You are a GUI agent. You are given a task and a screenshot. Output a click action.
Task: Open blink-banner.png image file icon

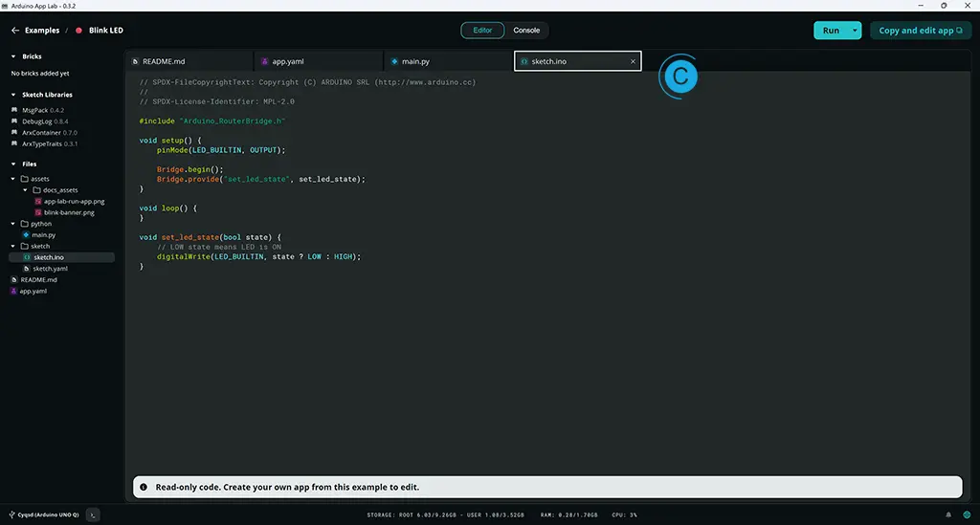[38, 212]
